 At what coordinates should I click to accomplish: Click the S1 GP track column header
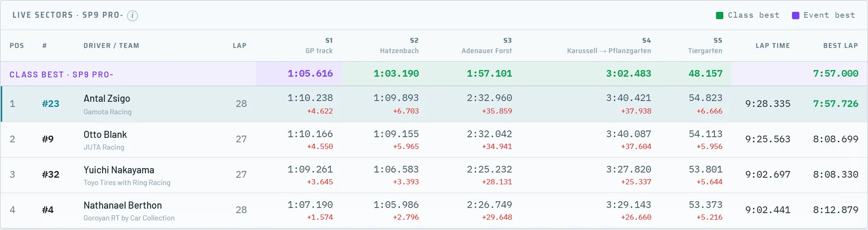319,46
